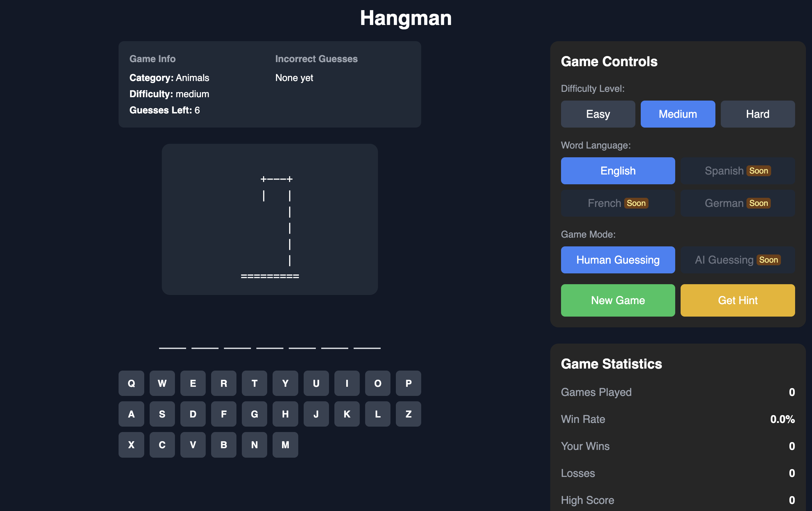Image resolution: width=812 pixels, height=511 pixels.
Task: Guess the letter E
Action: coord(193,383)
